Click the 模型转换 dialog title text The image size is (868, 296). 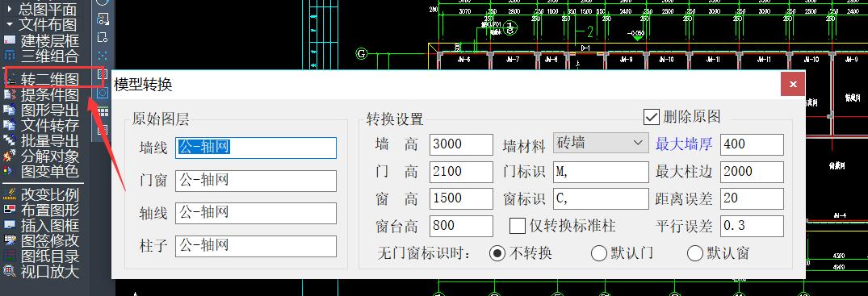coord(144,85)
